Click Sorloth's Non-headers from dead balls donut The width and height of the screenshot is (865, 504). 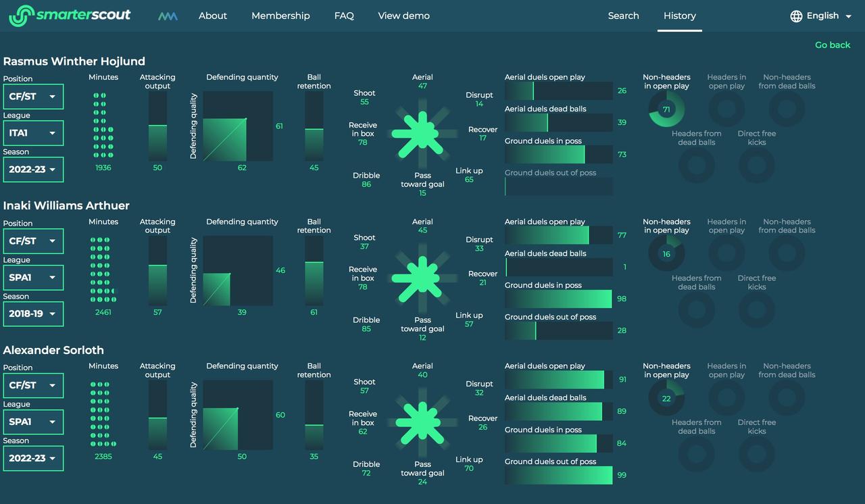pos(787,399)
